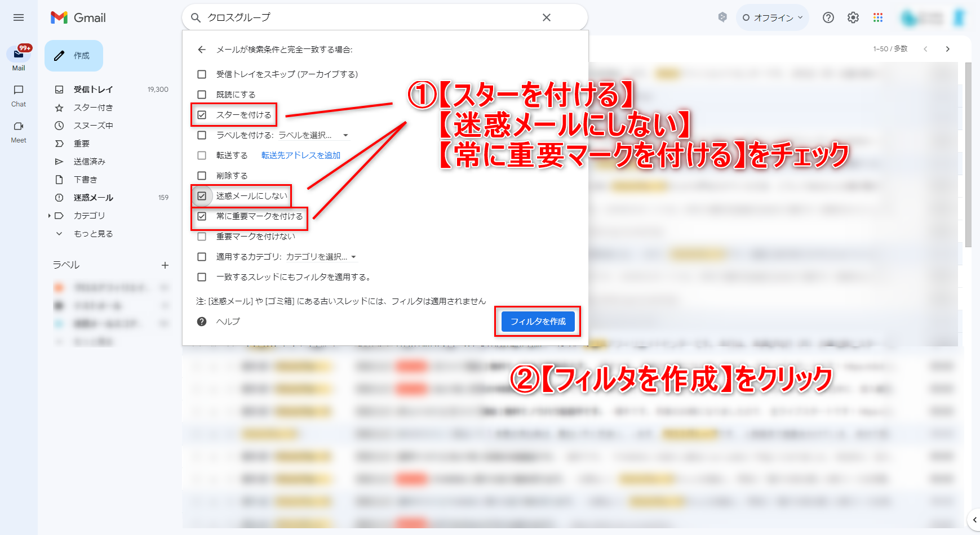Open the カテゴリを選択 dropdown
Viewport: 980px width, 535px height.
321,257
